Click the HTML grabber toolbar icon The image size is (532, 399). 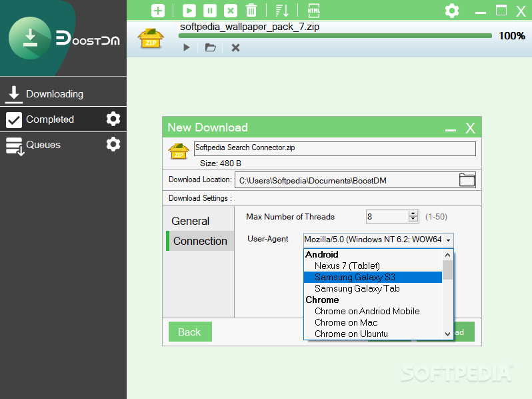313,11
